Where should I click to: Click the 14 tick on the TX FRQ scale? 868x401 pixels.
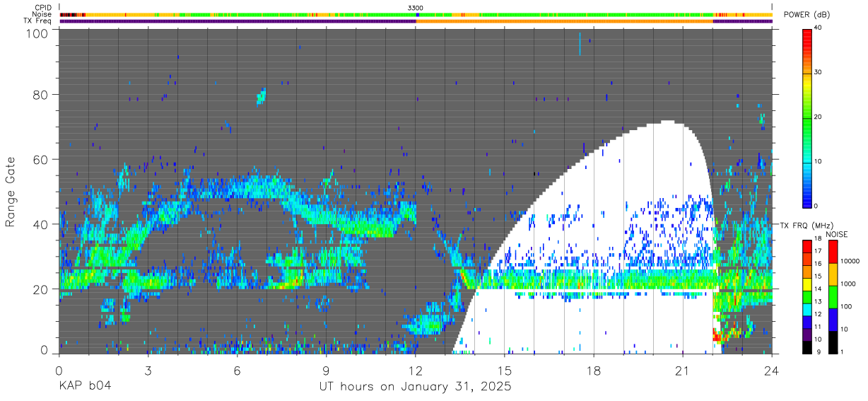click(x=818, y=289)
